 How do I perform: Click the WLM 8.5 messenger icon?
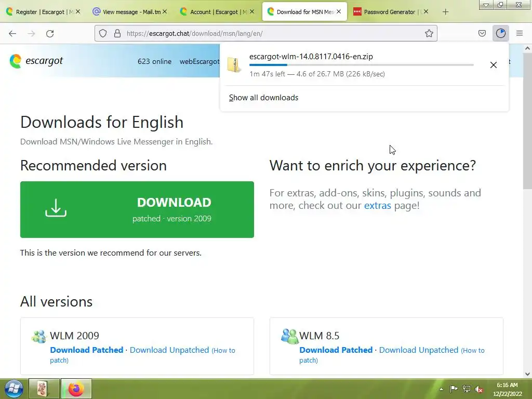point(289,336)
